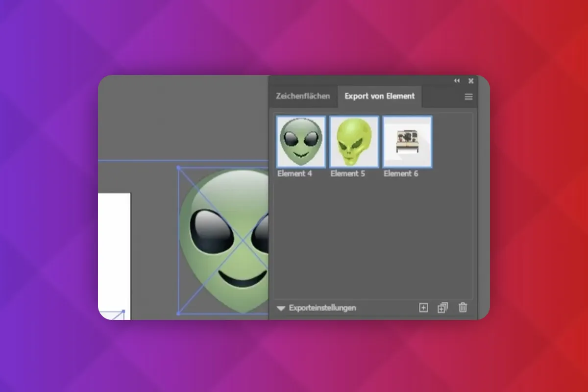The image size is (588, 392).
Task: Click the Element 5 label
Action: coord(348,173)
